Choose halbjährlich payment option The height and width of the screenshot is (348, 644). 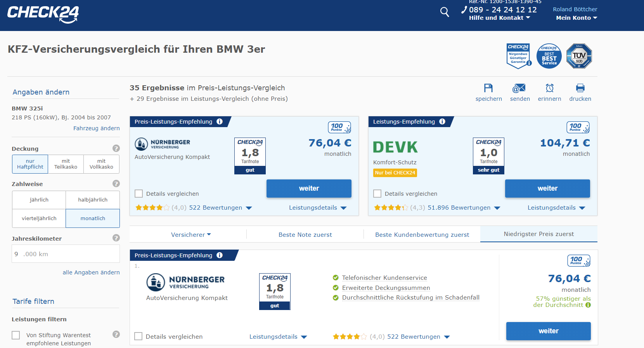point(93,200)
